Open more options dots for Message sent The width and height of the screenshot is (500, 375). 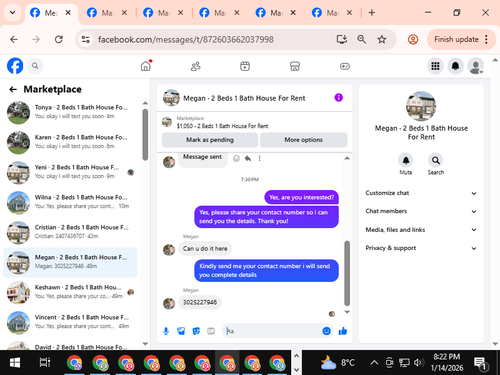pyautogui.click(x=259, y=159)
